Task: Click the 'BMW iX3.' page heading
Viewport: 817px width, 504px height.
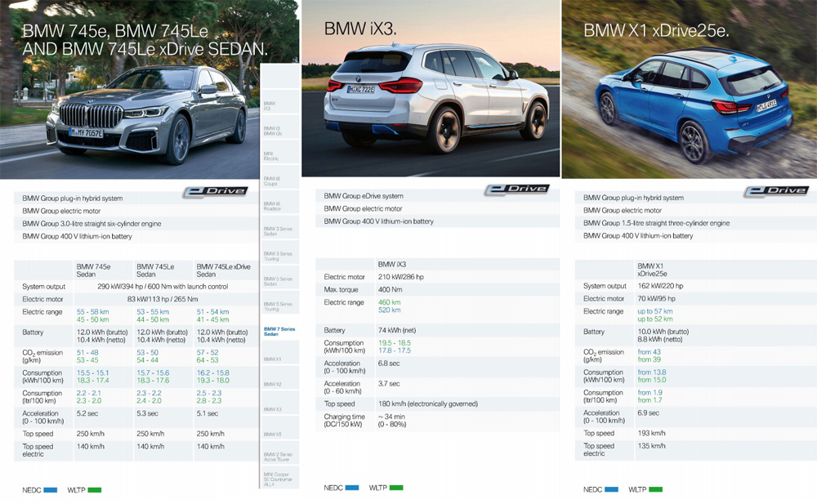Action: pos(360,29)
